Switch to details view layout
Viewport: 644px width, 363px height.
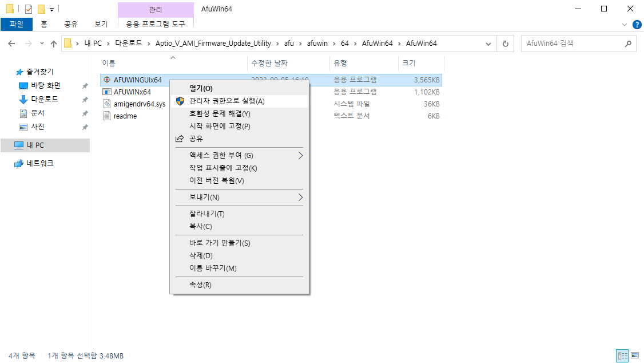623,355
